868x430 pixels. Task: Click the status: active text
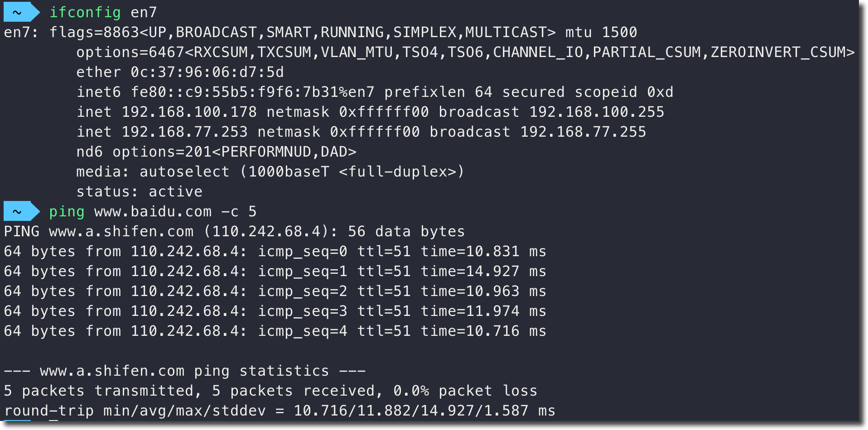click(139, 191)
